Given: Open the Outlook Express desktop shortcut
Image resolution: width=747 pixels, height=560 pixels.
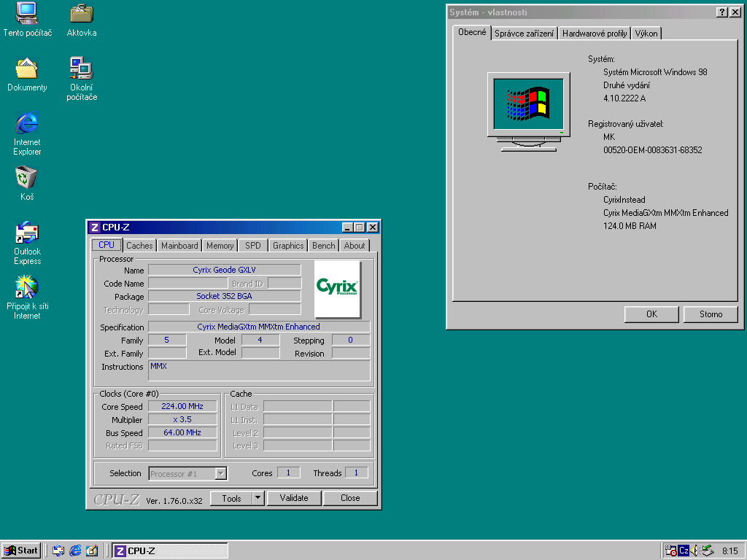Looking at the screenshot, I should tap(27, 233).
